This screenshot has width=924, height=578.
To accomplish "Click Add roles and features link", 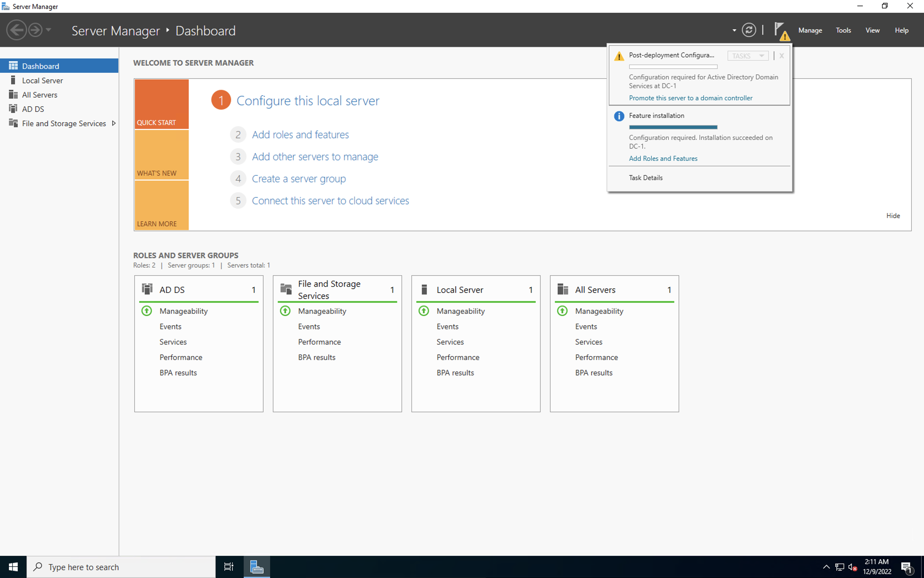I will click(x=300, y=135).
